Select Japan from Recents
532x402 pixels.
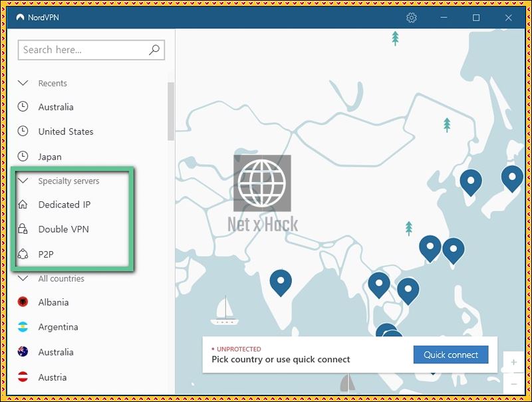[49, 157]
